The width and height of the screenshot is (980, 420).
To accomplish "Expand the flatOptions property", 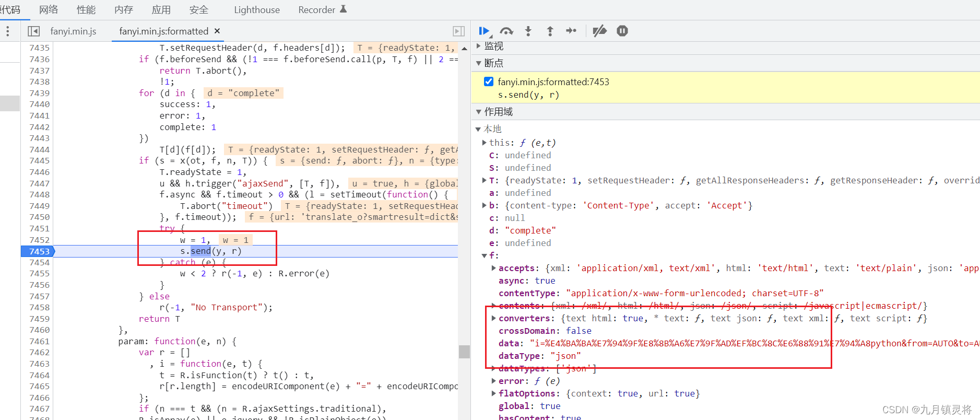I will click(x=493, y=393).
